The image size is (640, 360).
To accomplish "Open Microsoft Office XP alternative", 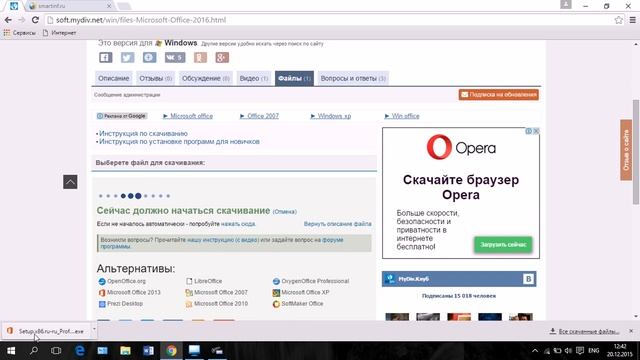I will [305, 293].
